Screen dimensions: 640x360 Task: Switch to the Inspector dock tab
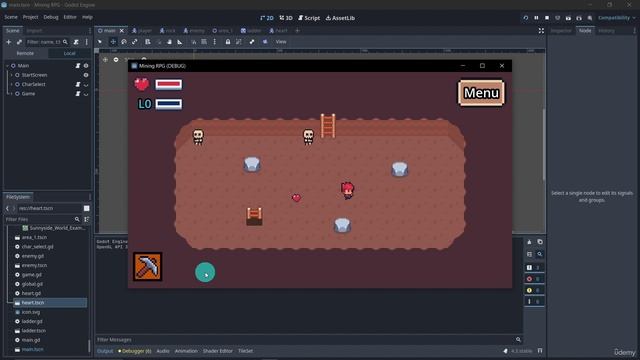(561, 31)
